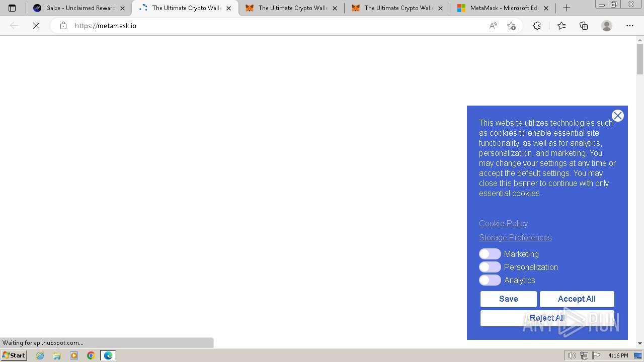Open the tab actions menu icon
The image size is (644, 362).
coord(12,8)
